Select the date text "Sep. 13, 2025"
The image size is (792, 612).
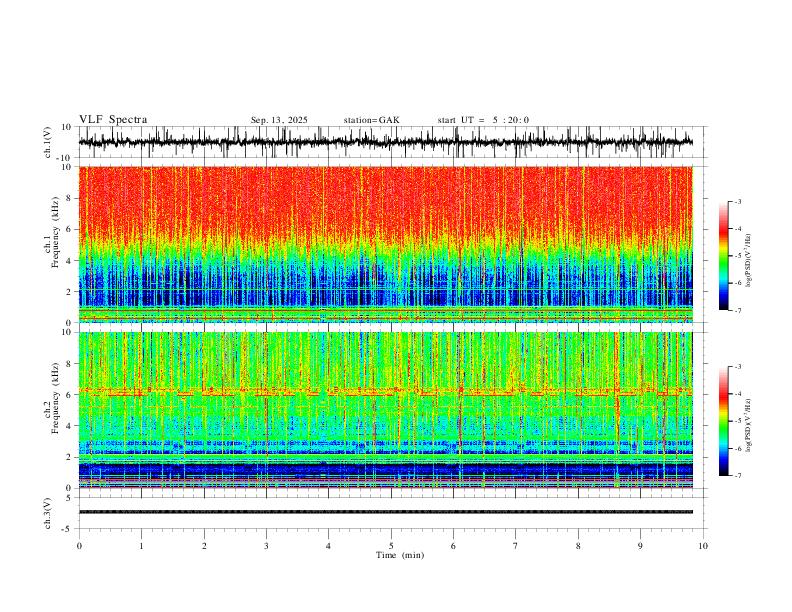pyautogui.click(x=279, y=120)
